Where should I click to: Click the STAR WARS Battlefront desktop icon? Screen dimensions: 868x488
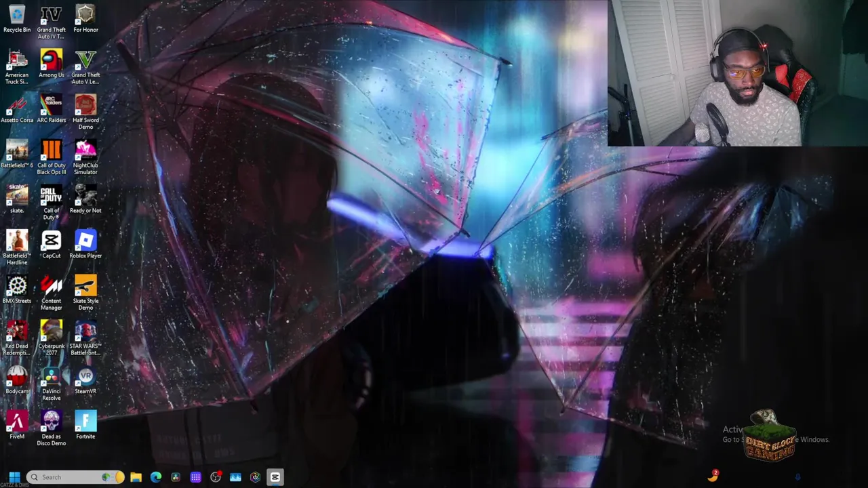point(85,338)
